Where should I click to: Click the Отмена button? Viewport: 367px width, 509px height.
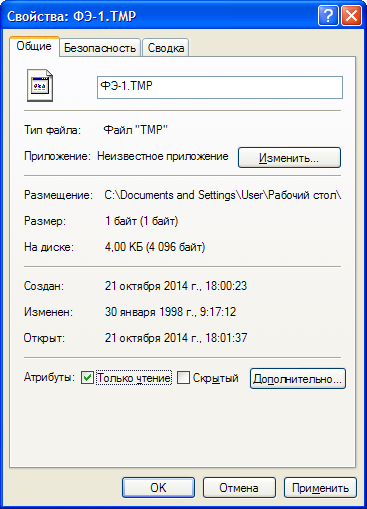click(x=239, y=488)
